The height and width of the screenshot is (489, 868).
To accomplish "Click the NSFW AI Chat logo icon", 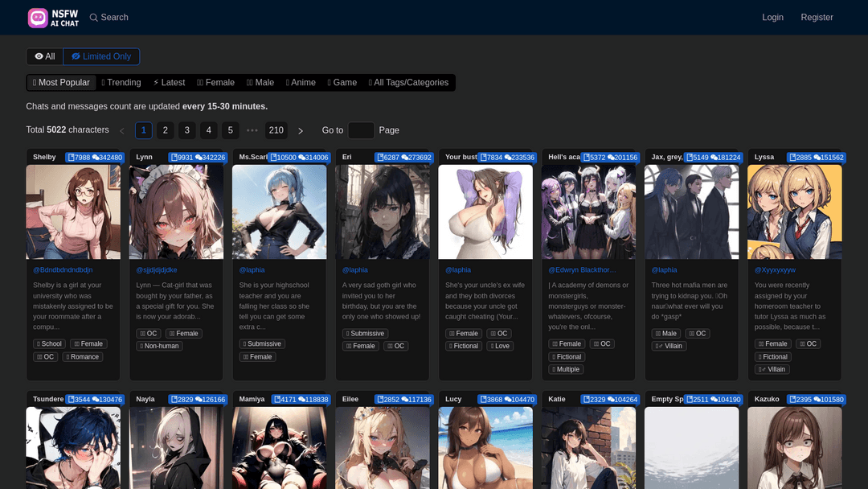I will click(x=39, y=18).
